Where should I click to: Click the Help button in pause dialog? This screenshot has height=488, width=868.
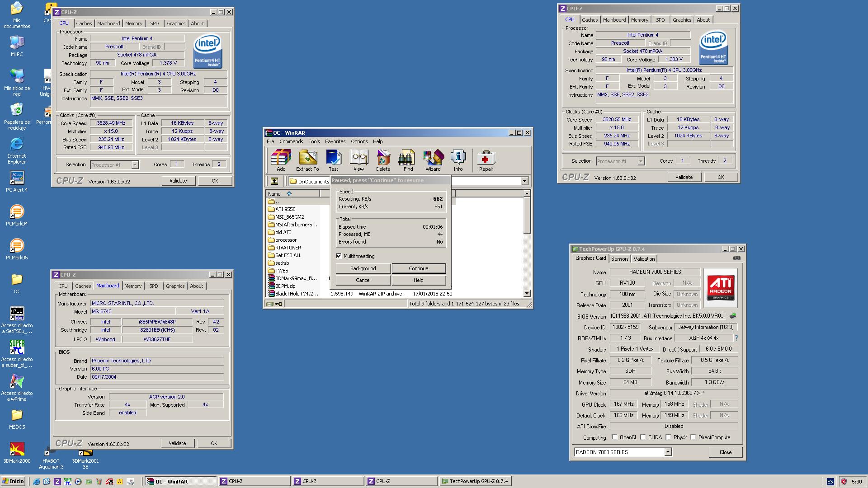pos(418,280)
